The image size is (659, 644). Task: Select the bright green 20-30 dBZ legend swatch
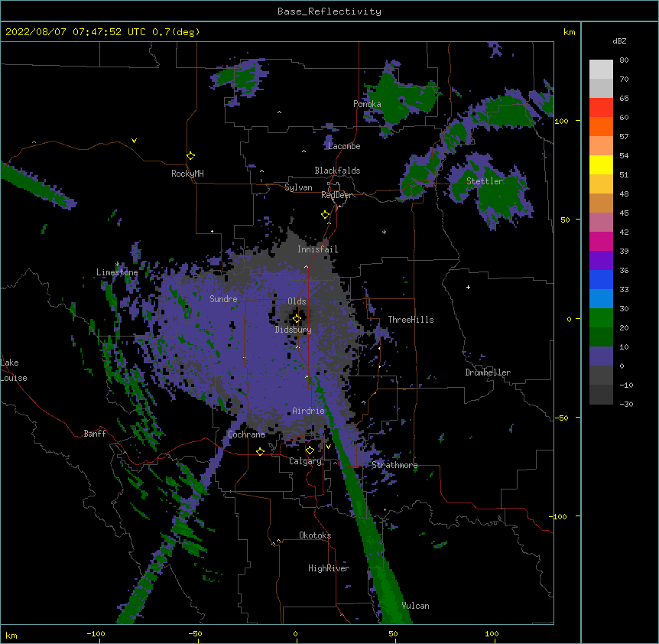[x=601, y=318]
